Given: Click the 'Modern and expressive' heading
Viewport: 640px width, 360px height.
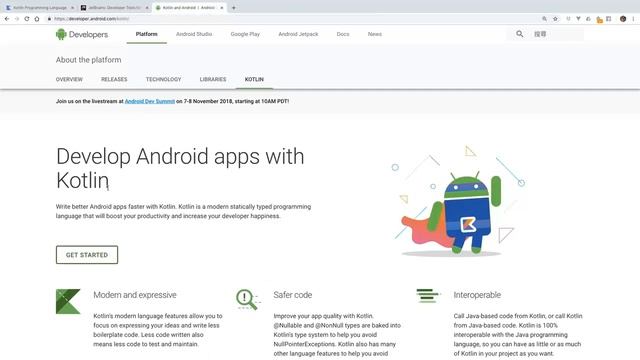Looking at the screenshot, I should (135, 295).
